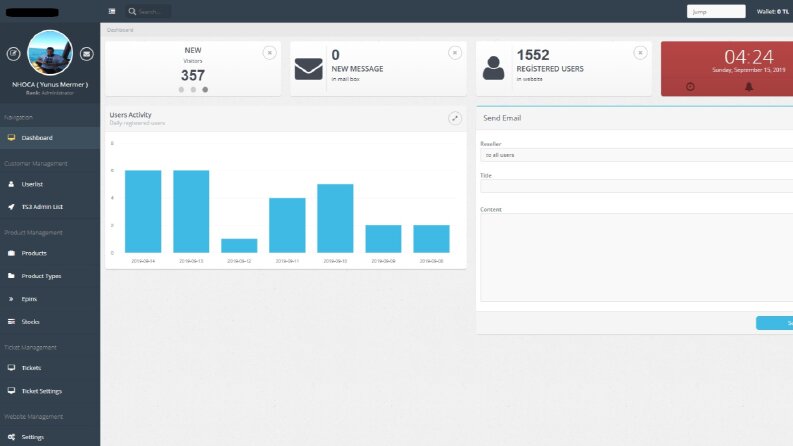Click the edit profile pencil icon
Image resolution: width=793 pixels, height=446 pixels.
[14, 53]
